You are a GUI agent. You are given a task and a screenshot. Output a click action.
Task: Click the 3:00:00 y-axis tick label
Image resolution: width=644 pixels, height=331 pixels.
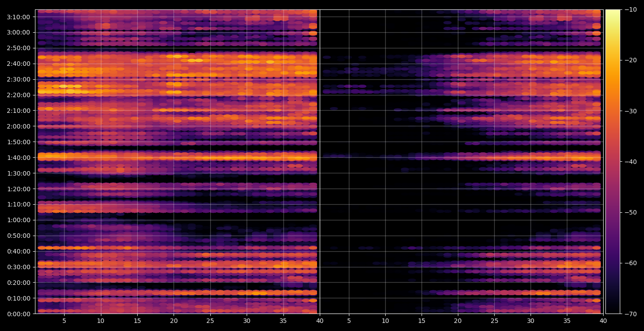click(18, 32)
